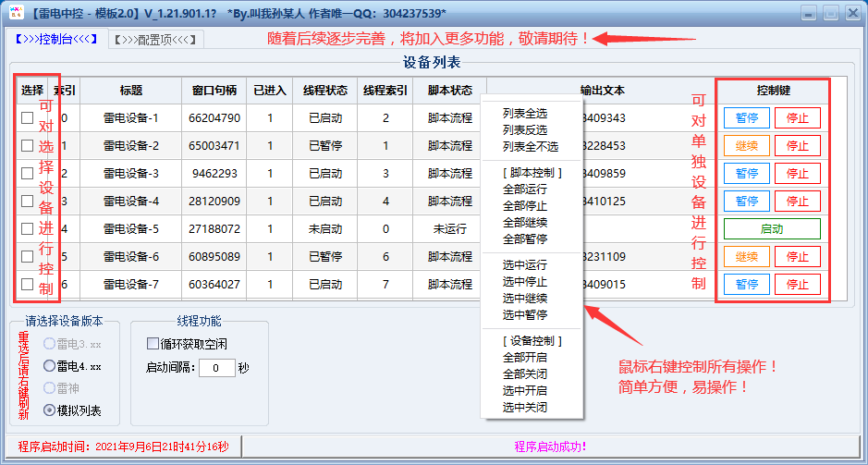
Task: Select the 模拟列表 radio button
Action: [x=49, y=410]
